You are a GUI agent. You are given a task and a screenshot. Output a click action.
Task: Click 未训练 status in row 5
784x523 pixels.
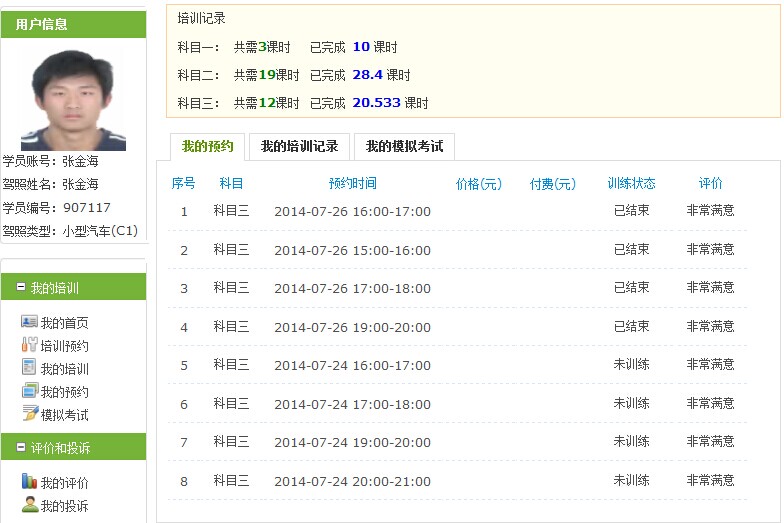point(631,365)
